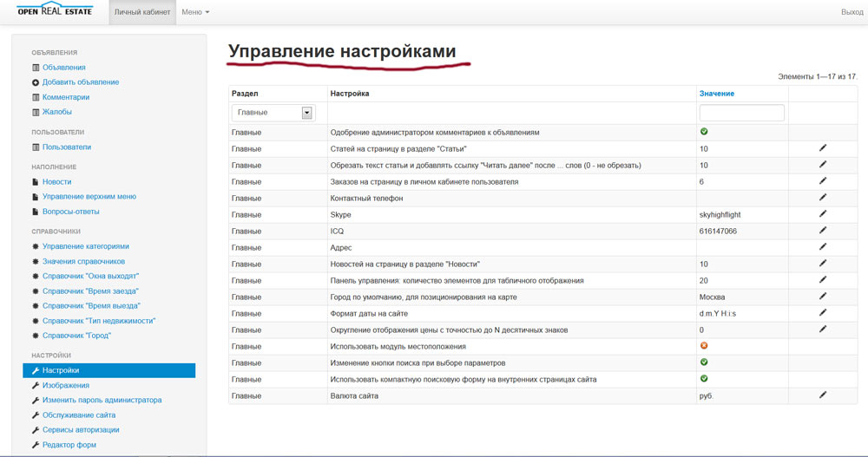Open Изображения in settings sidebar
The image size is (868, 457).
[66, 386]
